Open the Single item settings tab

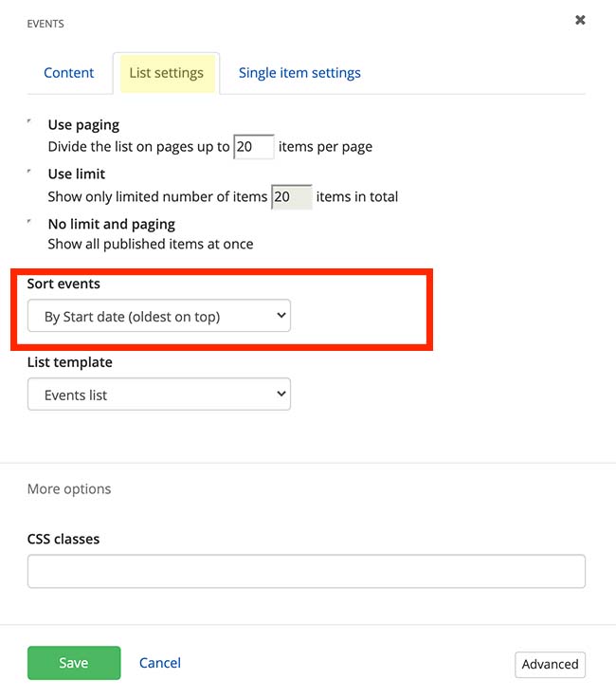299,73
